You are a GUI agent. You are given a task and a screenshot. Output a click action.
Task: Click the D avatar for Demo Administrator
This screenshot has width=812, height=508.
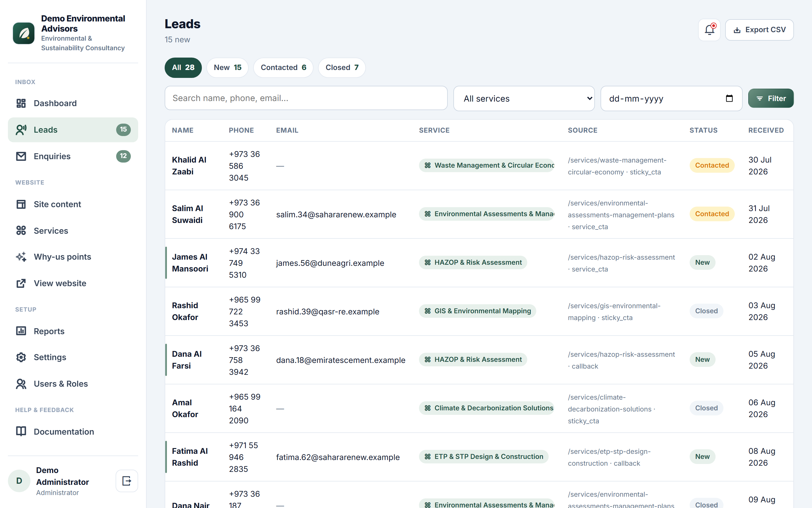(x=19, y=481)
